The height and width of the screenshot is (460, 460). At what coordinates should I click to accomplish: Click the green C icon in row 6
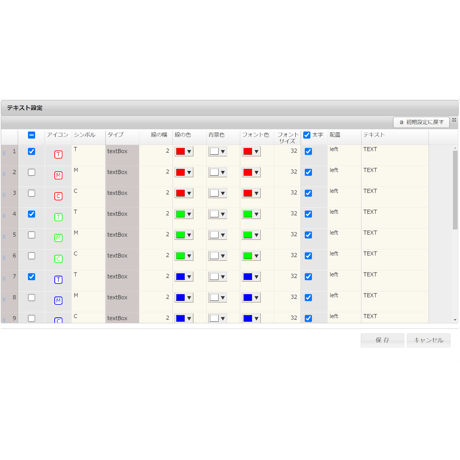click(58, 259)
